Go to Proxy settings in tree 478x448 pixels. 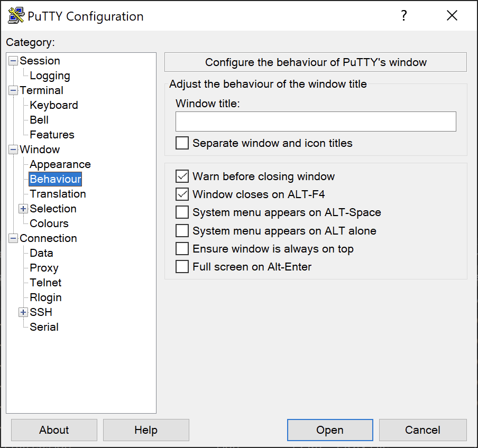pyautogui.click(x=44, y=268)
